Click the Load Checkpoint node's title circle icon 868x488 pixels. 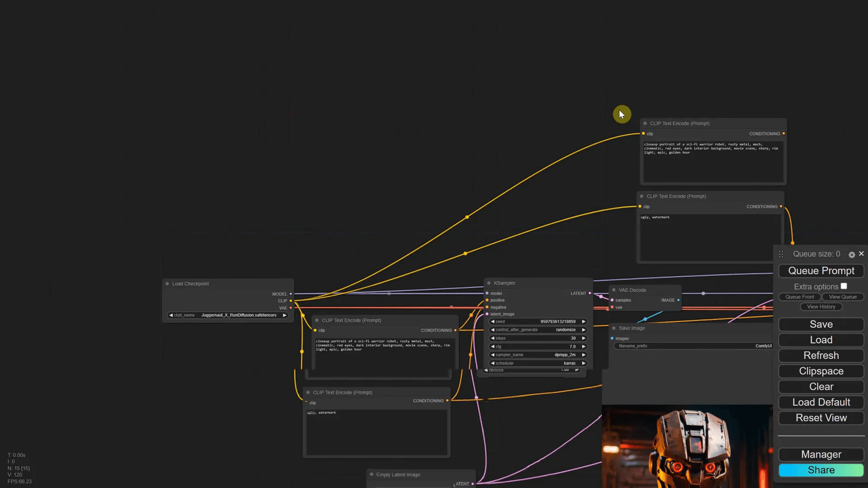click(x=166, y=283)
